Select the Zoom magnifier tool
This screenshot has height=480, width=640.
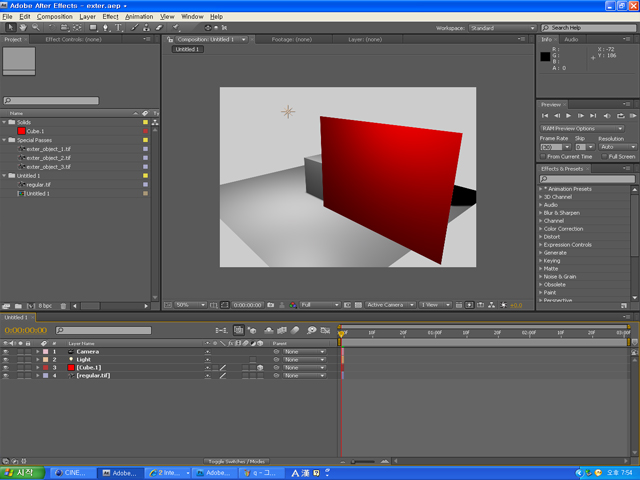click(x=36, y=27)
